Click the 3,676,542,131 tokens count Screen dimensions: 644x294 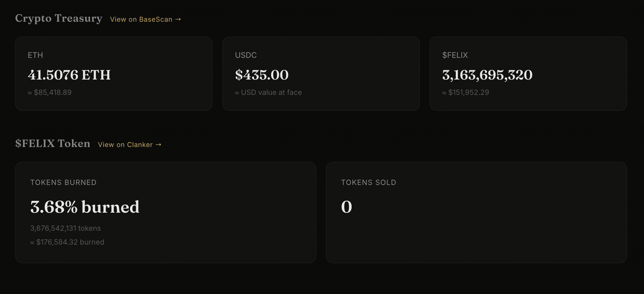coord(65,228)
